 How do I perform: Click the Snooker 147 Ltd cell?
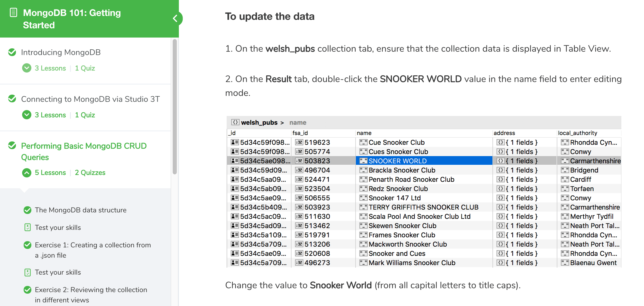click(424, 198)
